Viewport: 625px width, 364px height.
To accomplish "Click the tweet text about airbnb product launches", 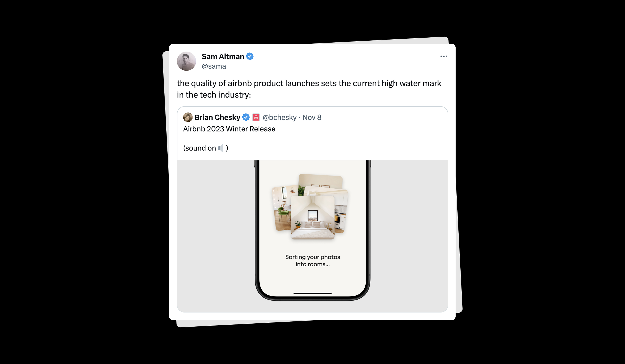I will tap(309, 89).
